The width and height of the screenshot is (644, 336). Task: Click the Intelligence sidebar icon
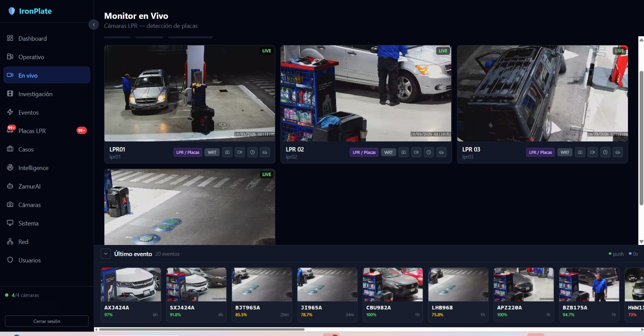click(10, 168)
